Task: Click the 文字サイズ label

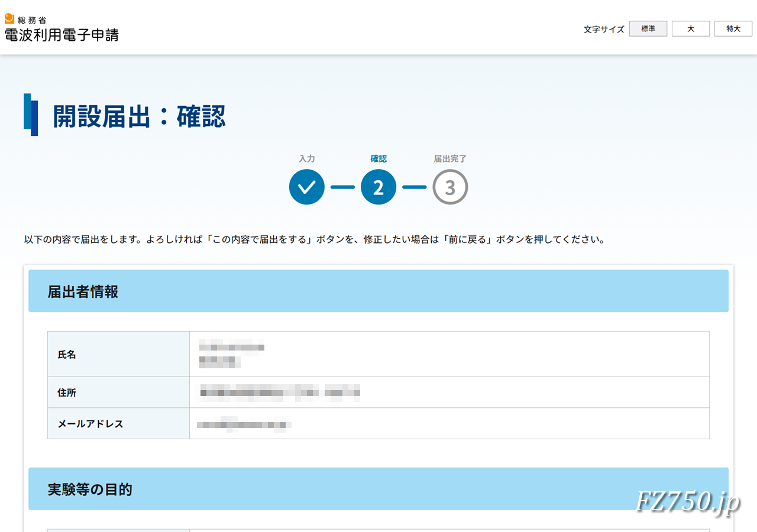Action: [x=603, y=28]
